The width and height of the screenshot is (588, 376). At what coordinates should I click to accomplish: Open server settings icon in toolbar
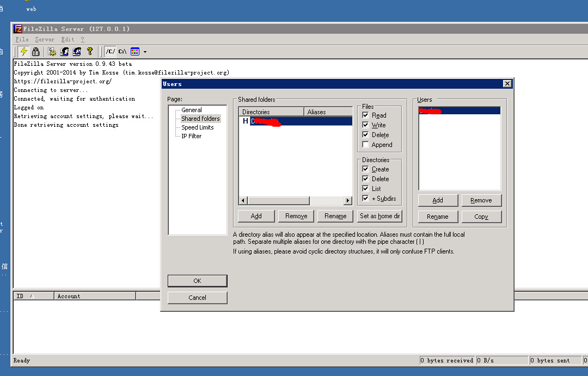coord(52,51)
